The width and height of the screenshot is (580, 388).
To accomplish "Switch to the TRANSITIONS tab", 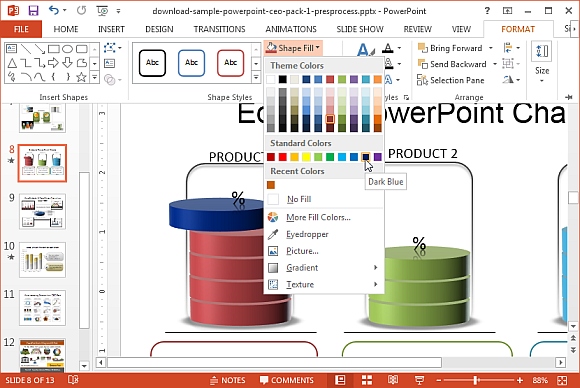I will click(x=219, y=29).
